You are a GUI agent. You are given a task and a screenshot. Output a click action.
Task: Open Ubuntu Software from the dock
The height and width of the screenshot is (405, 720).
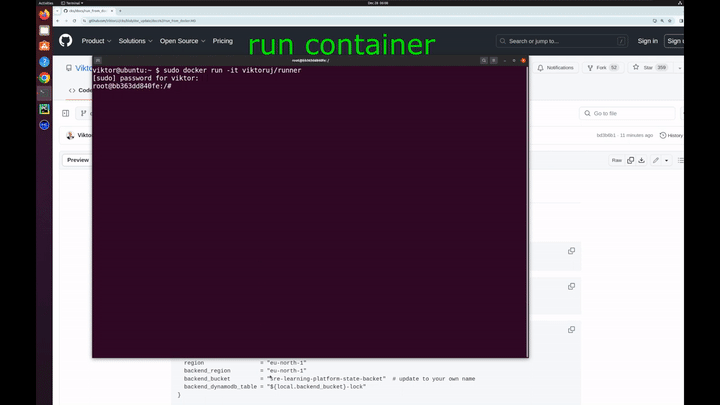pos(44,46)
